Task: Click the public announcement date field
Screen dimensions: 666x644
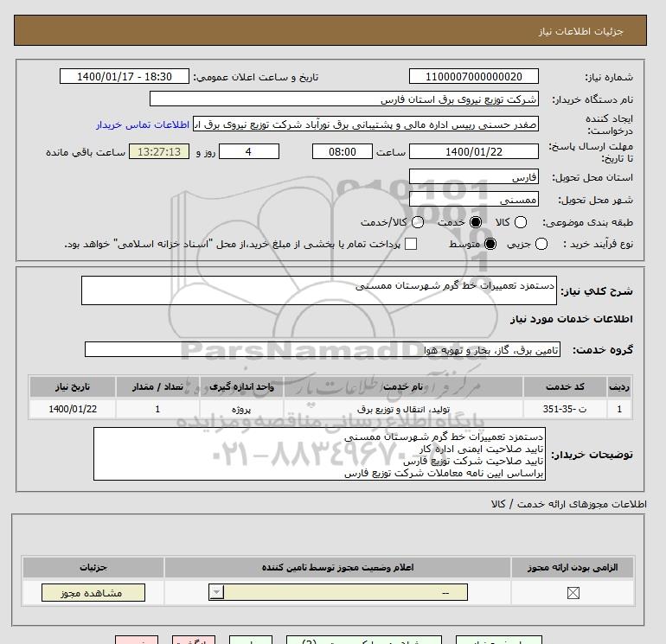Action: click(124, 76)
